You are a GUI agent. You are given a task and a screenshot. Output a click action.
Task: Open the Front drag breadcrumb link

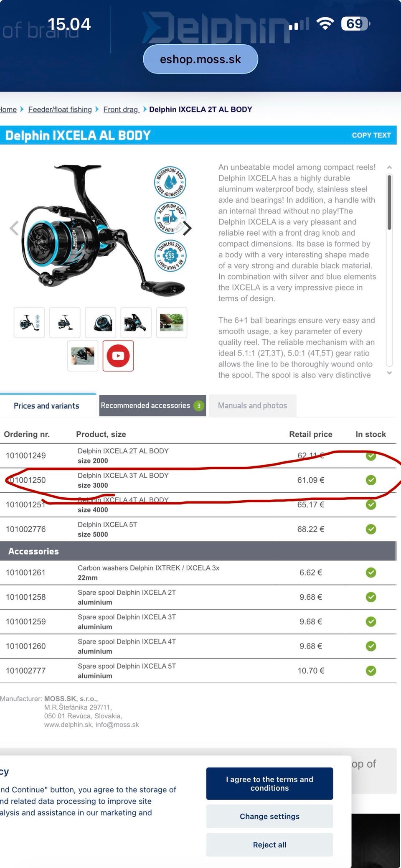[121, 109]
